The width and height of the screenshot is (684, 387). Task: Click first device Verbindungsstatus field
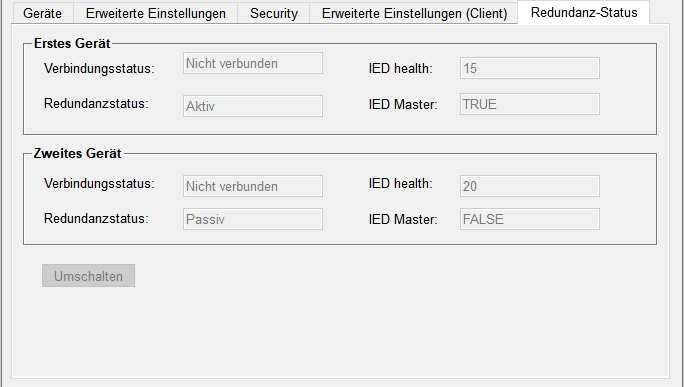(x=253, y=63)
